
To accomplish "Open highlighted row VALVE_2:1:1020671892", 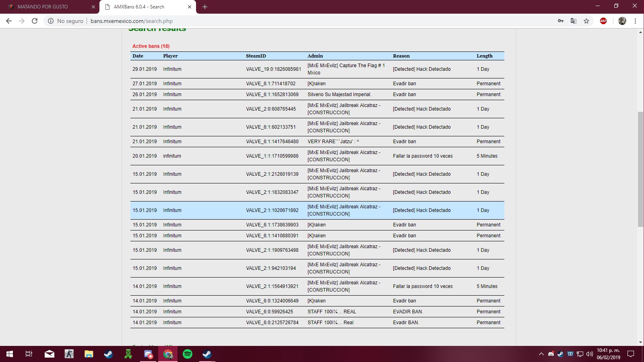I will click(317, 210).
